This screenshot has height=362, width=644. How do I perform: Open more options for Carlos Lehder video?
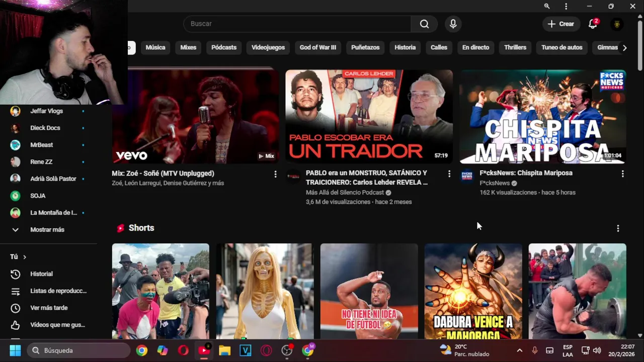click(x=449, y=174)
